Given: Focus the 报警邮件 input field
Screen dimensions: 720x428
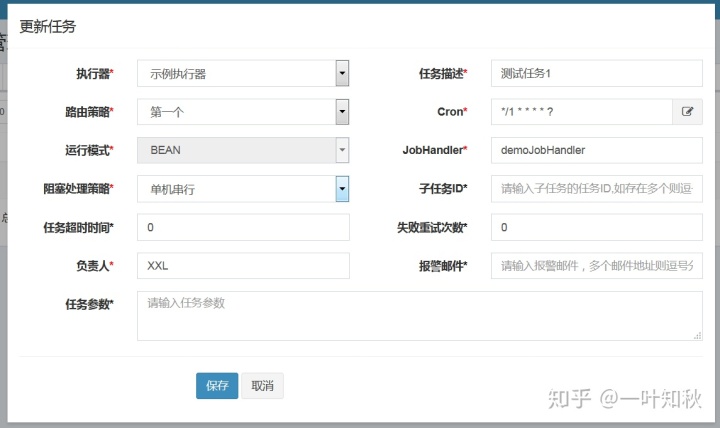Looking at the screenshot, I should pyautogui.click(x=596, y=265).
